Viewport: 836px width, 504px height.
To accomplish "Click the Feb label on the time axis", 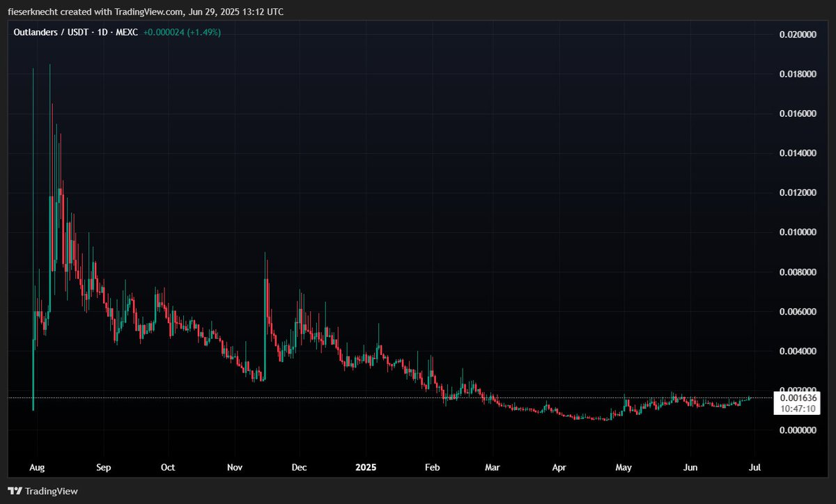I will pyautogui.click(x=432, y=468).
